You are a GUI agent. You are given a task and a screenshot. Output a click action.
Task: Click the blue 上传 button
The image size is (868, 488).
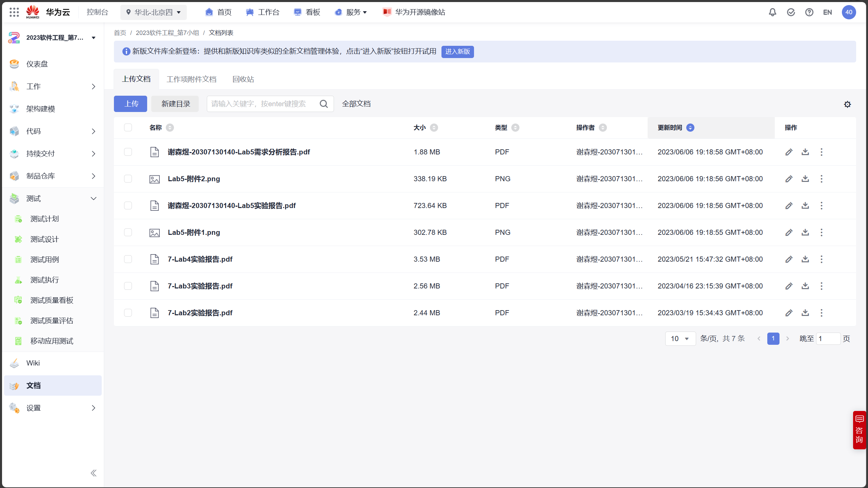point(131,104)
